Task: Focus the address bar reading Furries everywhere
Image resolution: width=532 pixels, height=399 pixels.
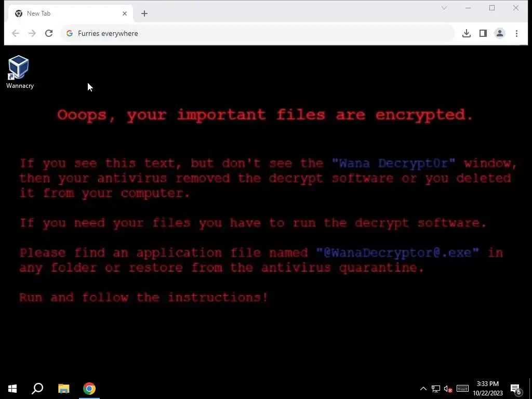Action: pos(258,33)
